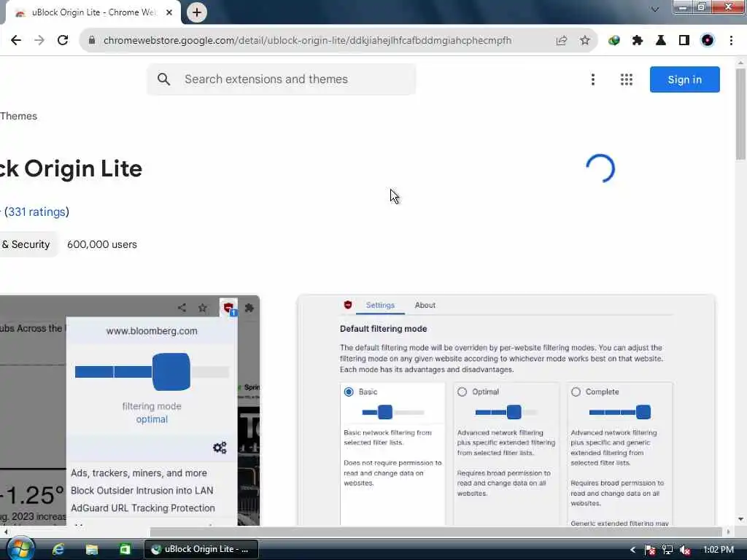
Task: Open File Explorer from taskbar
Action: coord(91,550)
